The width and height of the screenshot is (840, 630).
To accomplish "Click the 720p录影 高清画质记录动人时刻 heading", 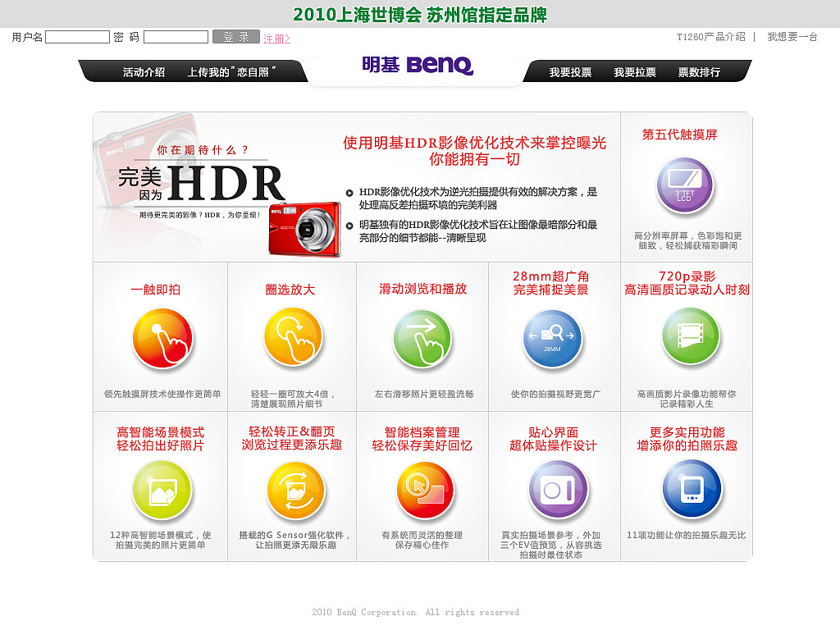I will 687,283.
